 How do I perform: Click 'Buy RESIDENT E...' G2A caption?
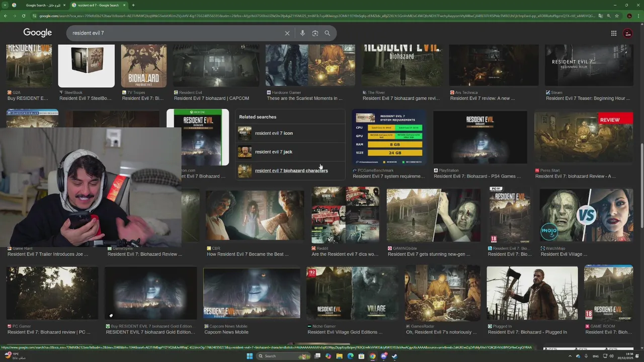[x=28, y=99]
